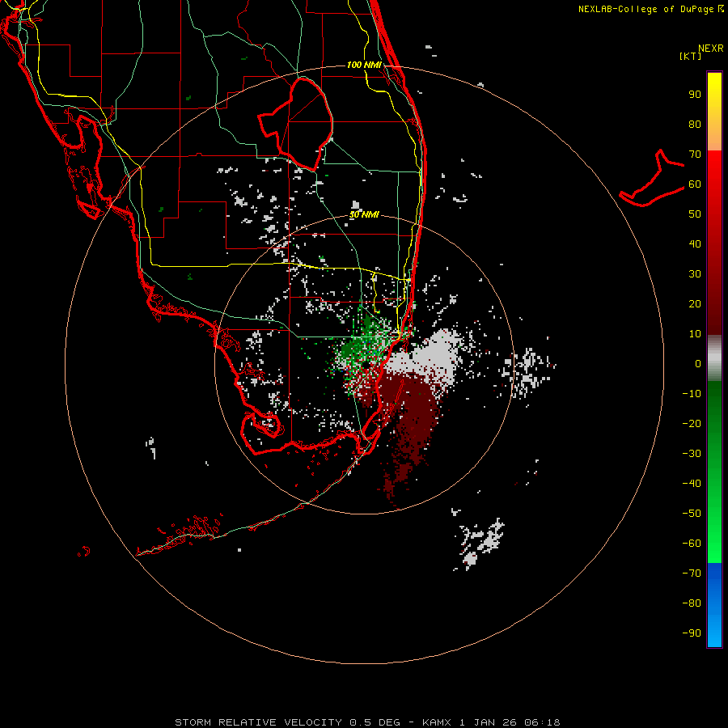Click the 30 value on the velocity scale

[695, 274]
